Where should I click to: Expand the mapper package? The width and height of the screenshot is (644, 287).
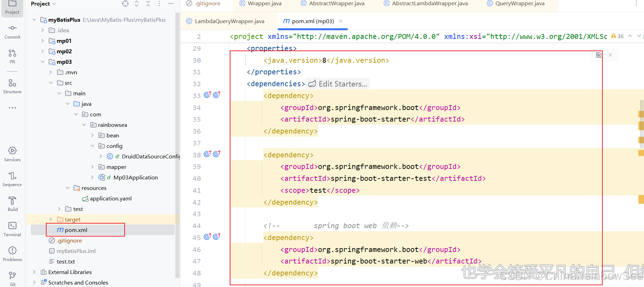pos(92,167)
